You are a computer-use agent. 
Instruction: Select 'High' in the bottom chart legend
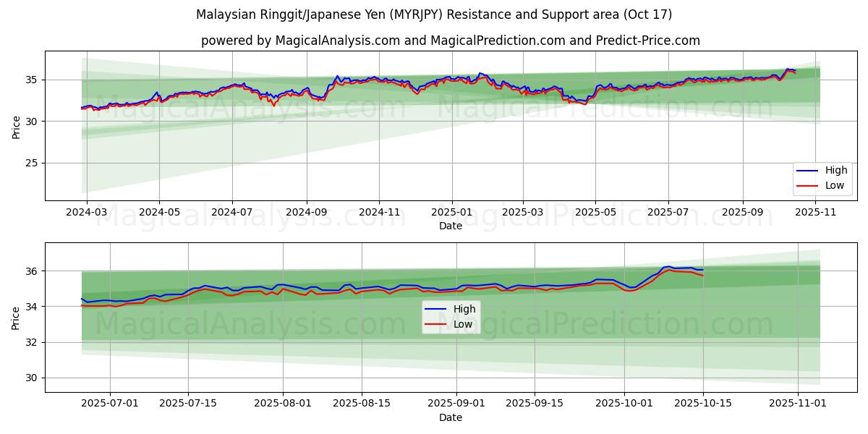pos(464,309)
